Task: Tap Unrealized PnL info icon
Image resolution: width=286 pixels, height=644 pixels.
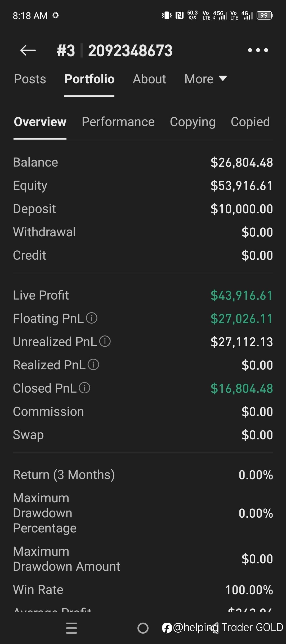Action: (105, 341)
